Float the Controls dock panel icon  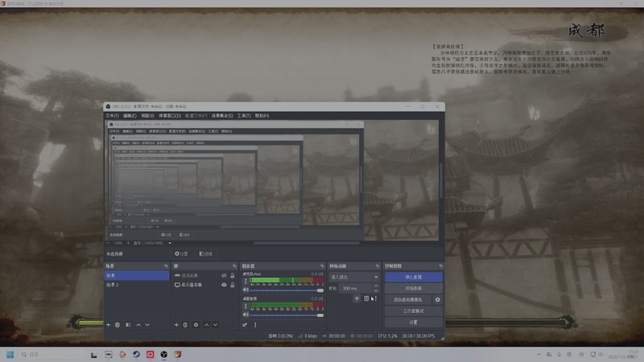point(440,266)
